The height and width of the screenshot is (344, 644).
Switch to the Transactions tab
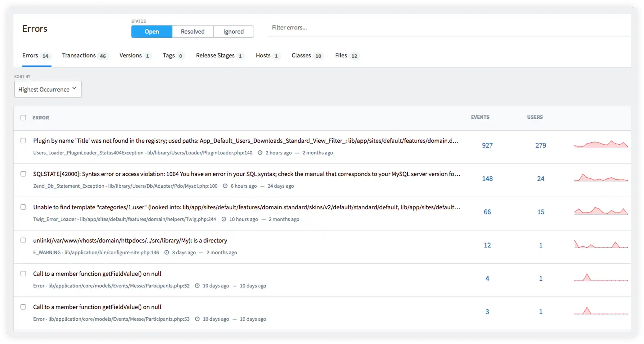pos(79,55)
